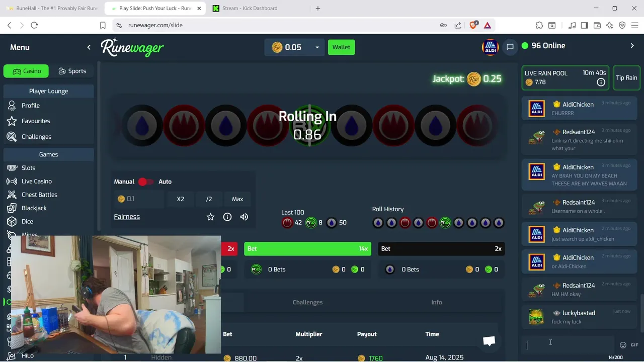Place black 2x Bet
Image resolution: width=644 pixels, height=362 pixels.
coord(441,248)
